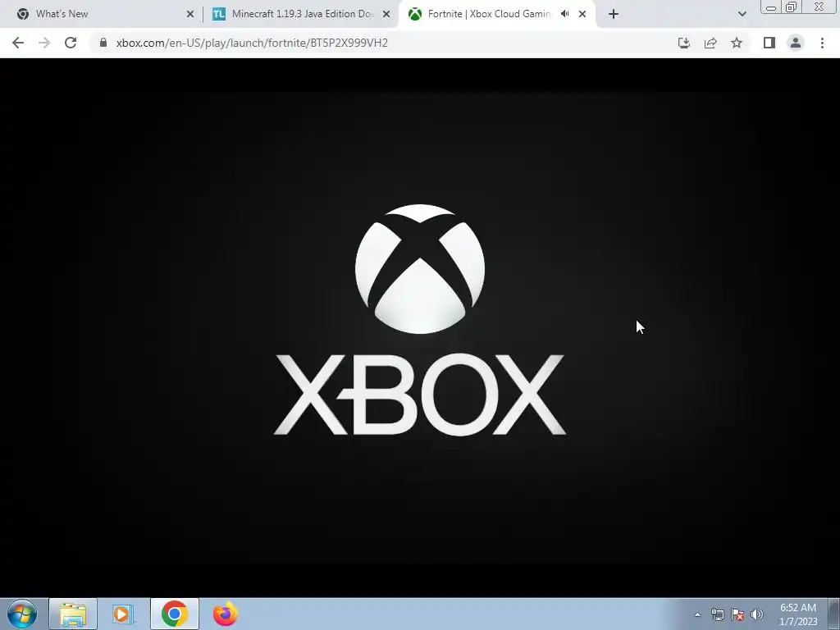Mute the Fortnite tab audio indicator

pos(564,14)
